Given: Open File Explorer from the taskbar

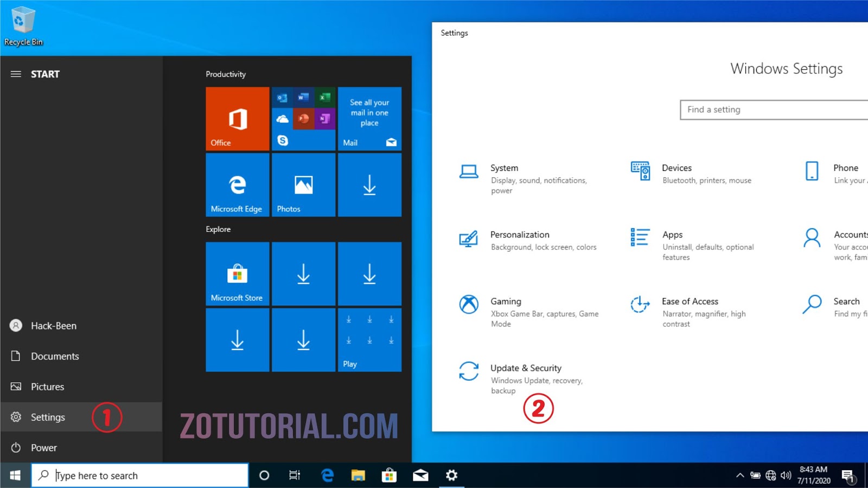Looking at the screenshot, I should tap(358, 476).
